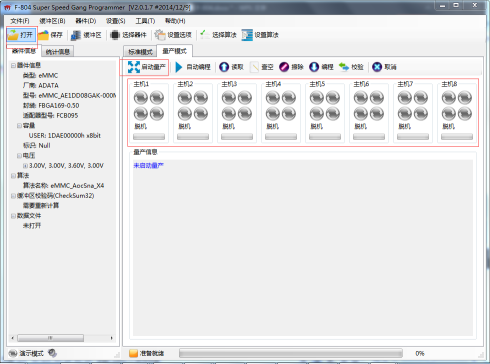Select the 未打开 row under 数据文件
This screenshot has height=364, width=490.
pyautogui.click(x=32, y=226)
